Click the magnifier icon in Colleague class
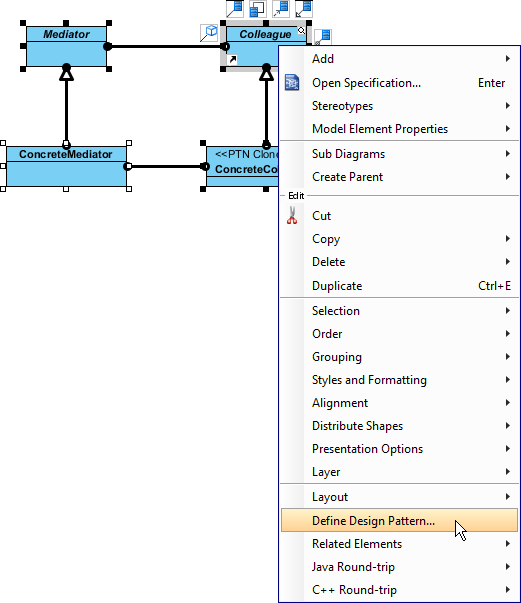This screenshot has height=603, width=521. [x=301, y=30]
